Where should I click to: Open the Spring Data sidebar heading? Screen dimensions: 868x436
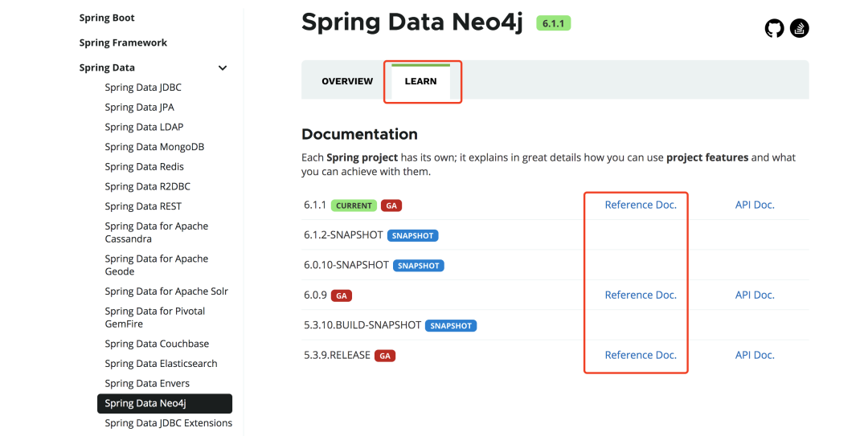(107, 67)
